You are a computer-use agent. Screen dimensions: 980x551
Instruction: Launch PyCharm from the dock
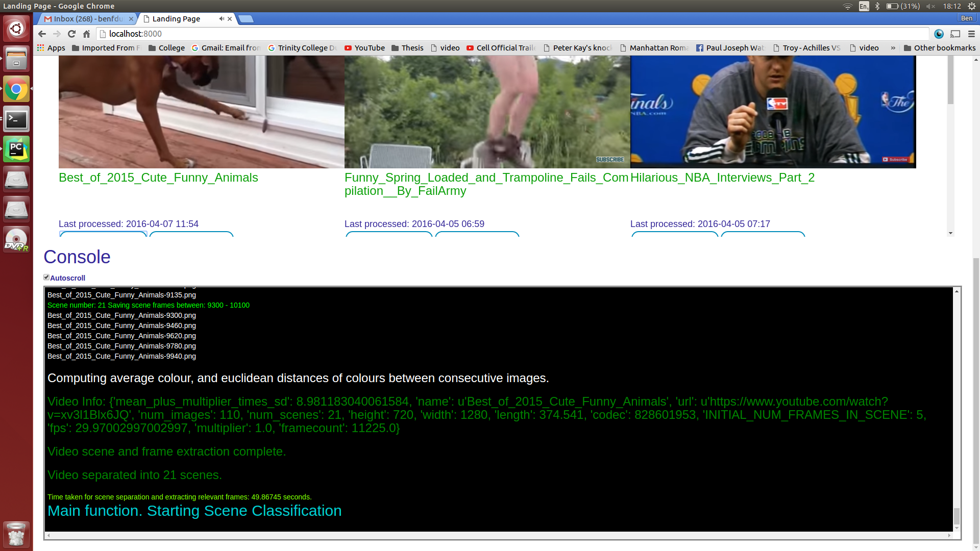[16, 149]
